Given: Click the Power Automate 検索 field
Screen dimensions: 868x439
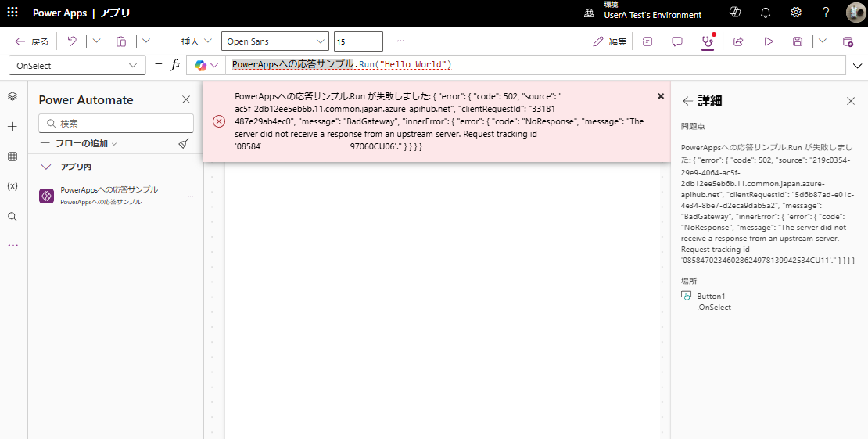Looking at the screenshot, I should coord(116,123).
